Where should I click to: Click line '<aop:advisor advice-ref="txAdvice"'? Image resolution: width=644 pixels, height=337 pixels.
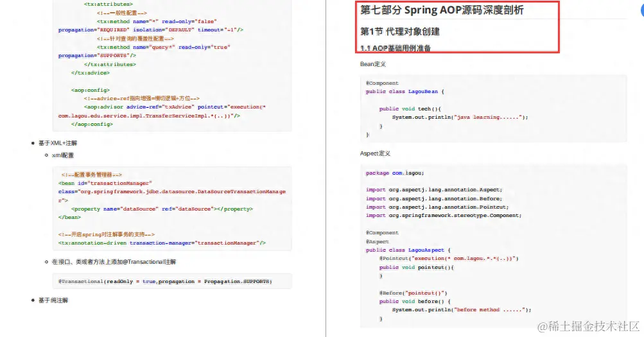click(175, 107)
